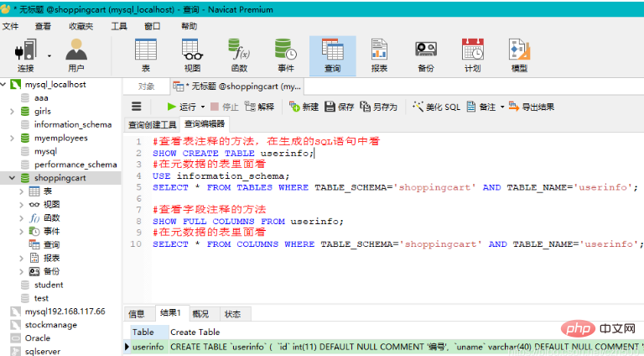Click the userinfo cell in results grid
This screenshot has height=356, width=644.
point(148,347)
